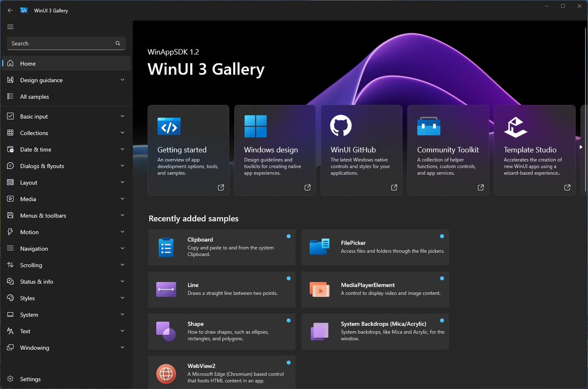Expand the Design guidance chevron
Image resolution: width=588 pixels, height=389 pixels.
122,80
